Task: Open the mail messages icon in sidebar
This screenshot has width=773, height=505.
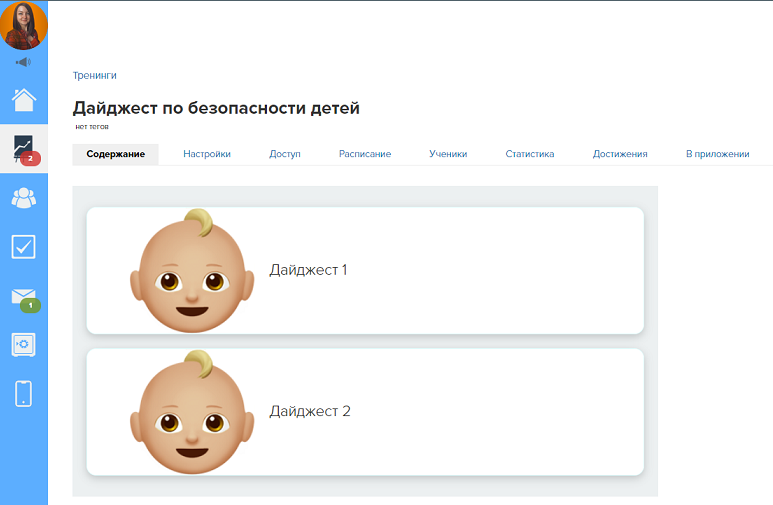Action: click(23, 296)
